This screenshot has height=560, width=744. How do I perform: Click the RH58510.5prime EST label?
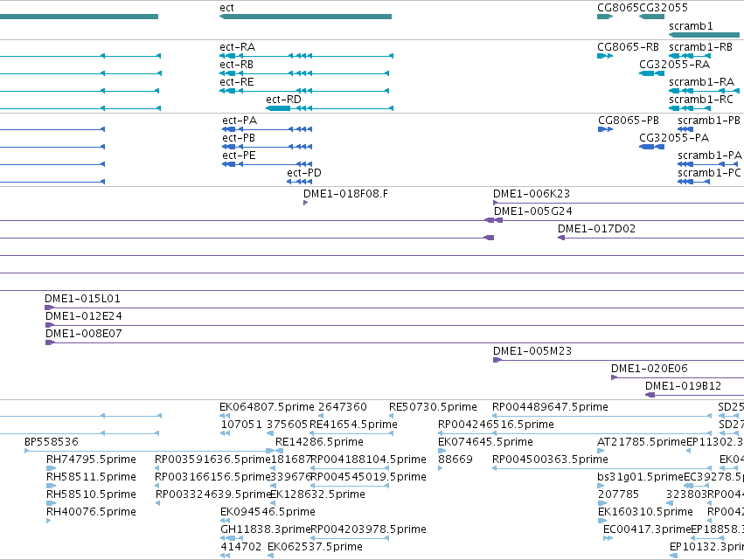click(x=91, y=495)
